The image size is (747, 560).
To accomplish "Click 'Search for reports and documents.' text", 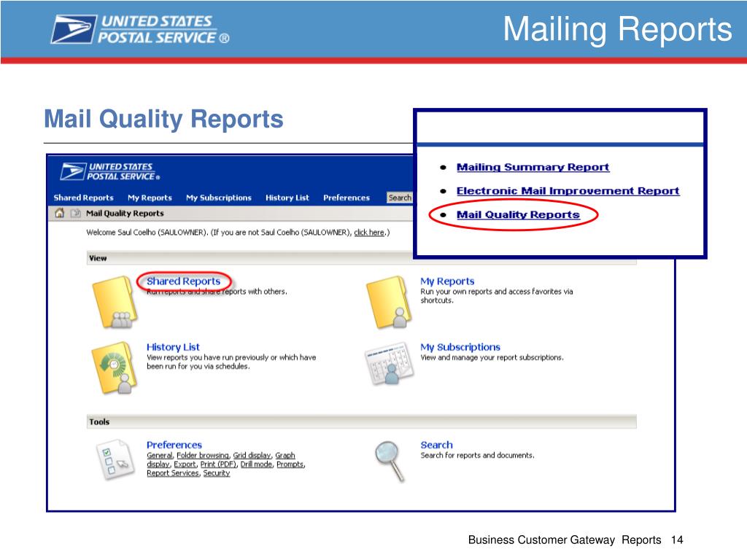I will (477, 455).
